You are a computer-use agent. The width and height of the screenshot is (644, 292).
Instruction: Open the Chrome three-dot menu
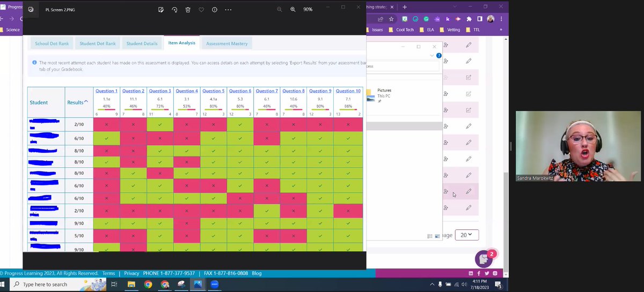tap(501, 19)
